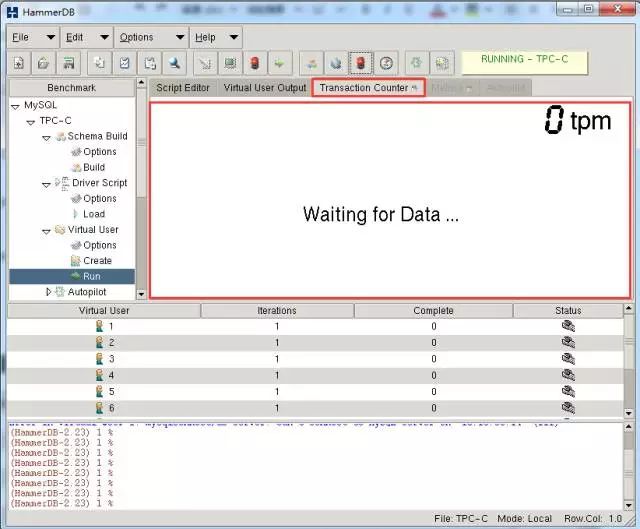This screenshot has height=529, width=640.
Task: Click the virtual user table scroll-down arrow
Action: point(629,413)
